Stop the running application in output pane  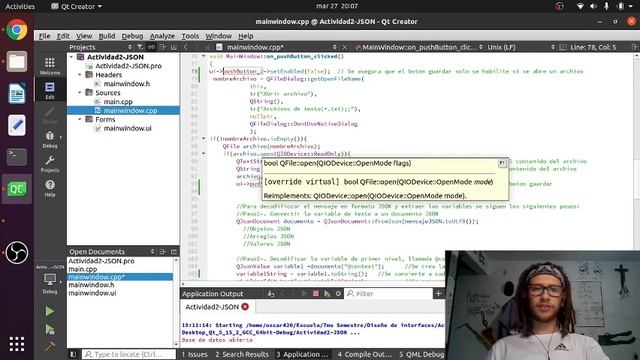(316, 293)
